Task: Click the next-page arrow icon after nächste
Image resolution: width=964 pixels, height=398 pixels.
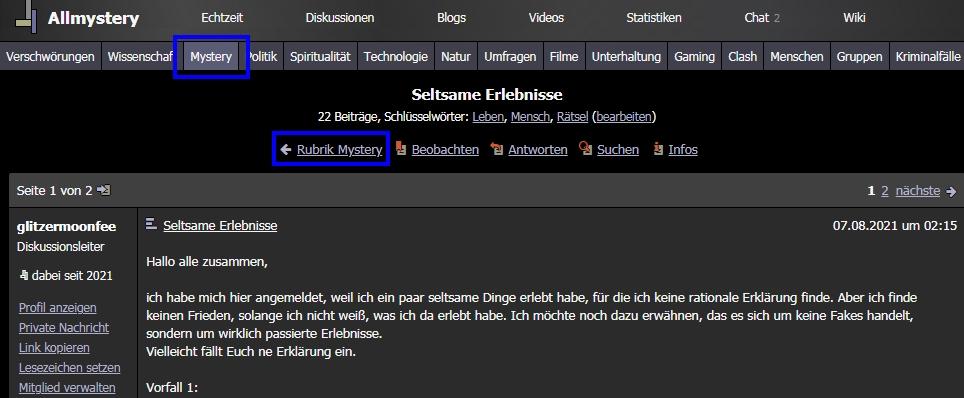Action: click(x=951, y=191)
